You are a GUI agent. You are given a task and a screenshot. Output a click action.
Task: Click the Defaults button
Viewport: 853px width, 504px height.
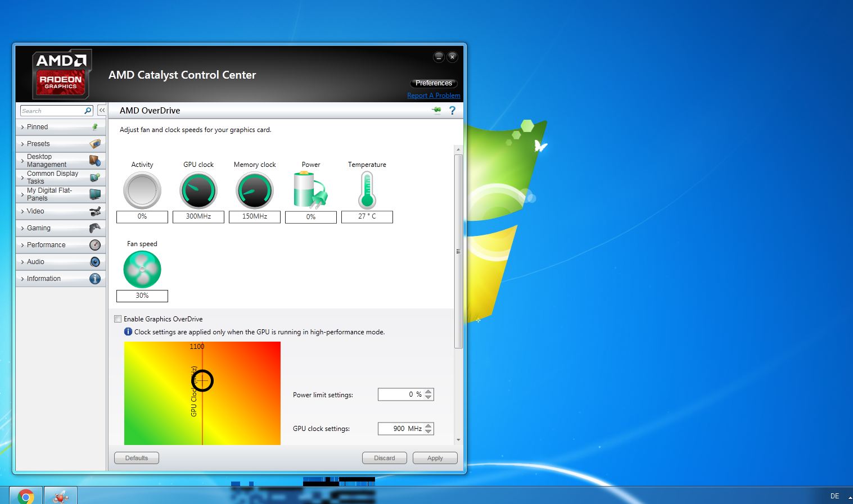137,458
